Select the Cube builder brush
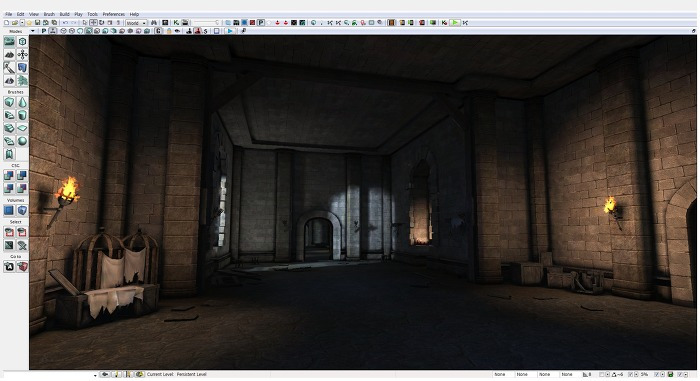This screenshot has height=381, width=700. 9,102
